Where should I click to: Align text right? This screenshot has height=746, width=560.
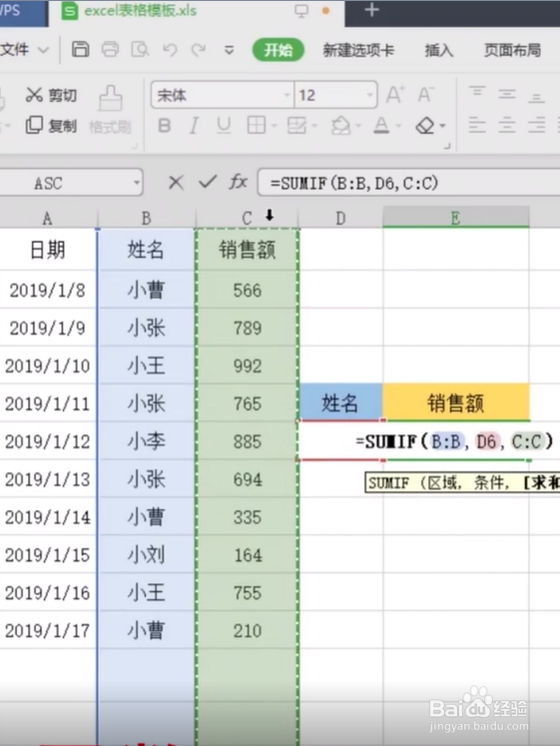point(536,125)
